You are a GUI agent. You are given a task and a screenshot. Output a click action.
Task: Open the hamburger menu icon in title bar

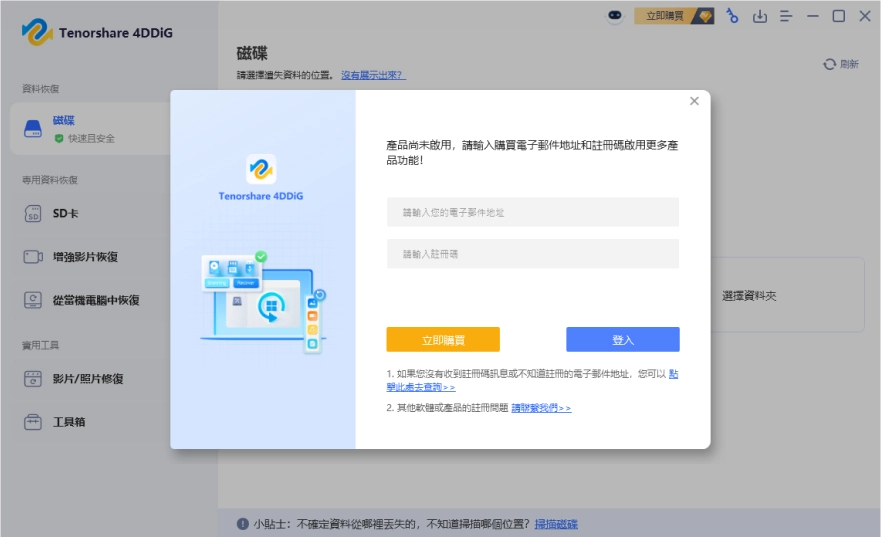click(786, 16)
